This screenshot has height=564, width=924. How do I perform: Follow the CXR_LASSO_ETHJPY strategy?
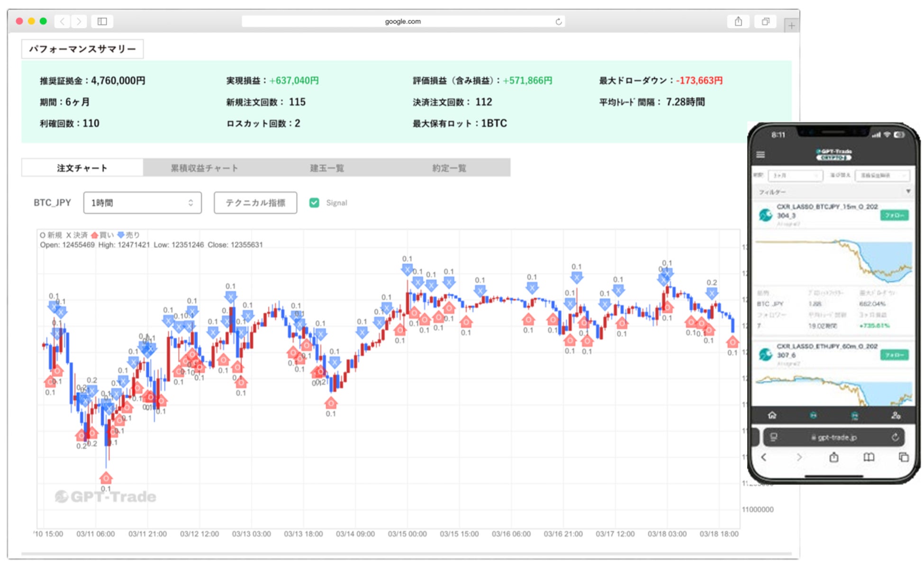click(x=894, y=355)
